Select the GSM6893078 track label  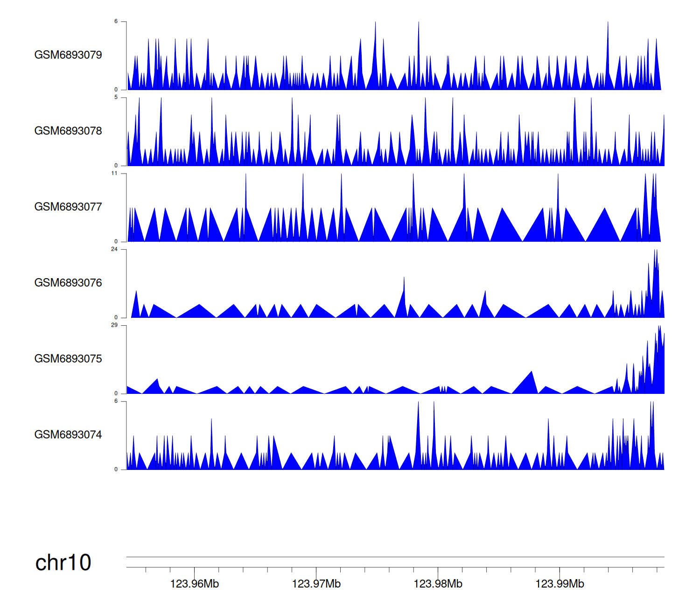pyautogui.click(x=68, y=131)
